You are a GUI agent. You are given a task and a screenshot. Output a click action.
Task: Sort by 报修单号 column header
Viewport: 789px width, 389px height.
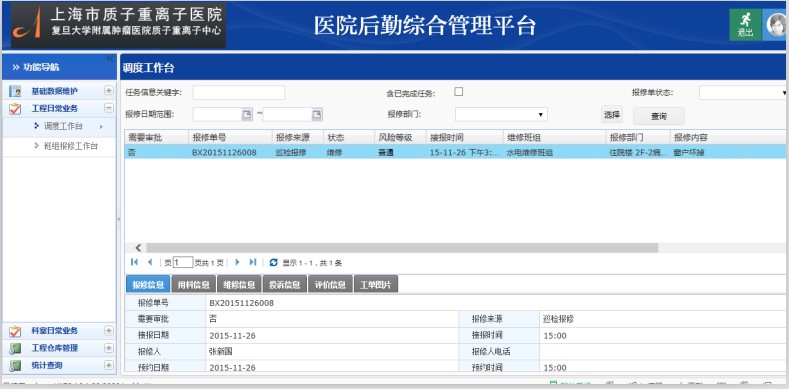coord(230,137)
